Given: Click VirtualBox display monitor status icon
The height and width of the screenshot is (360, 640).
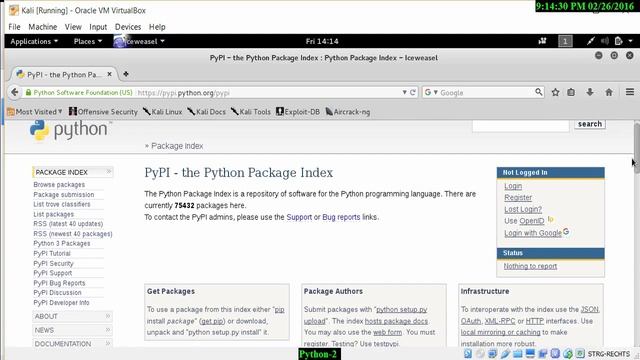Looking at the screenshot, I should pyautogui.click(x=530, y=353).
